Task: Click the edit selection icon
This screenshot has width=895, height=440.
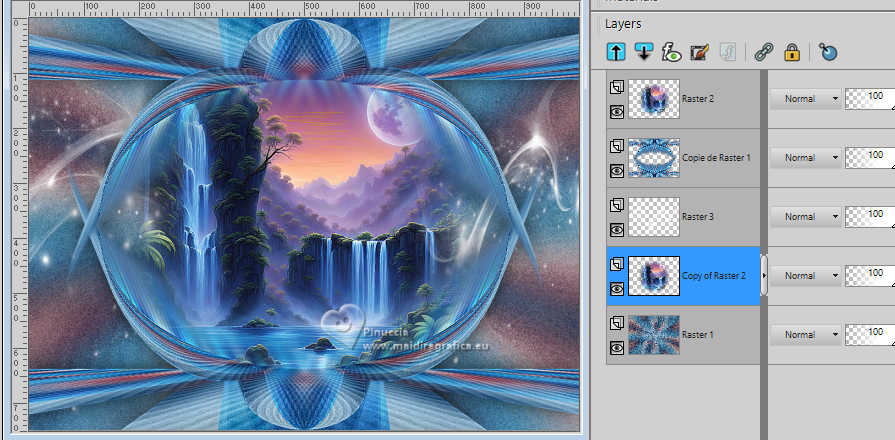Action: point(699,52)
